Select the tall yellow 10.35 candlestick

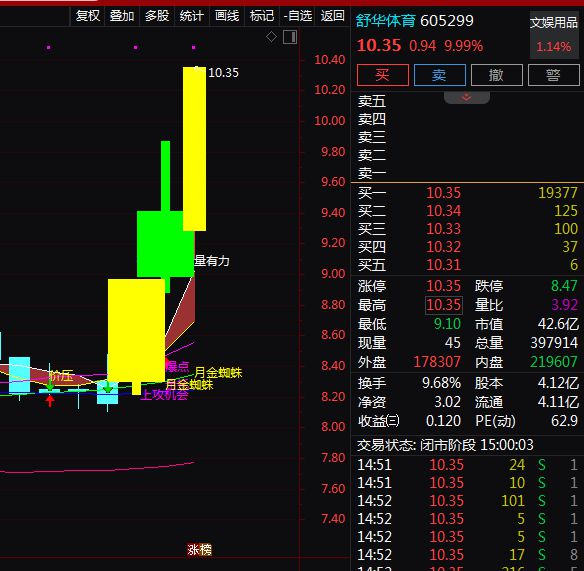click(194, 149)
